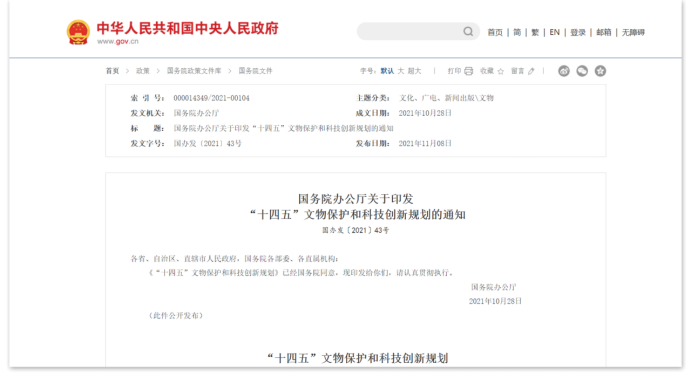Click the www.gov.cn URL text
Screen dimensions: 692x378
(x=117, y=41)
